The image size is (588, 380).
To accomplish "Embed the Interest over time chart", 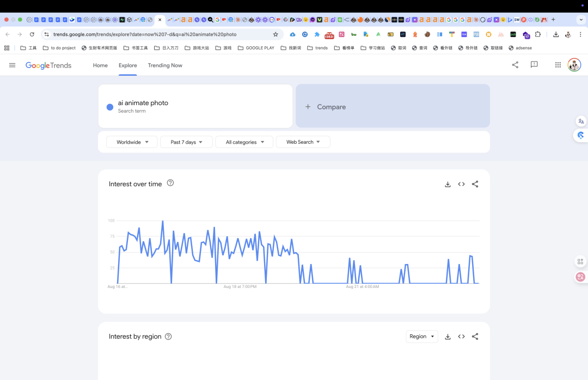I will coord(461,184).
